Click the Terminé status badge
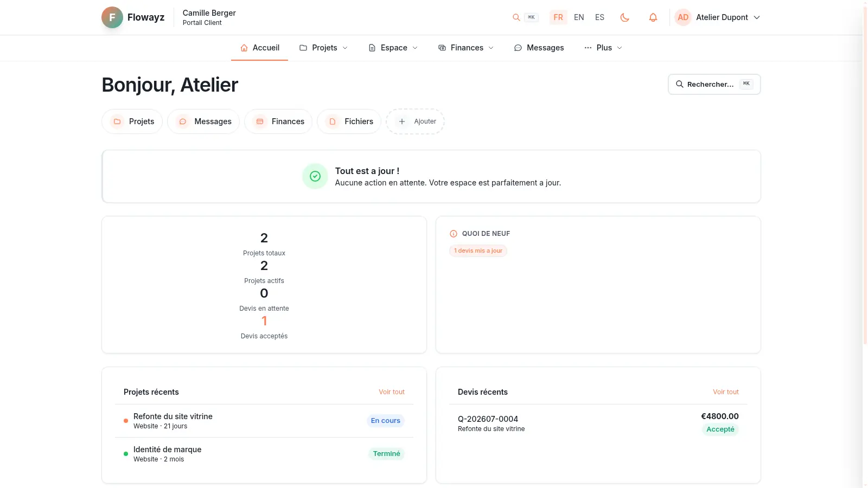 tap(387, 454)
